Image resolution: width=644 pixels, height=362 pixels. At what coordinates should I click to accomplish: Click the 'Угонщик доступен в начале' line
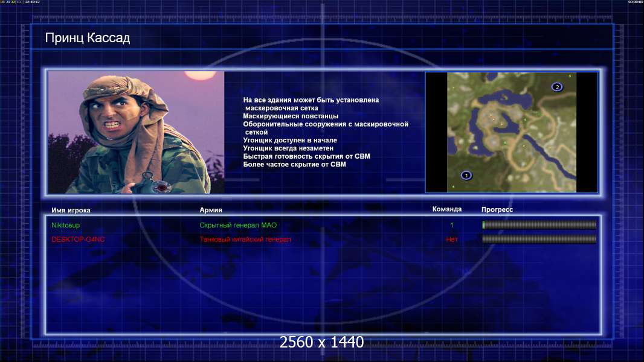pyautogui.click(x=289, y=140)
